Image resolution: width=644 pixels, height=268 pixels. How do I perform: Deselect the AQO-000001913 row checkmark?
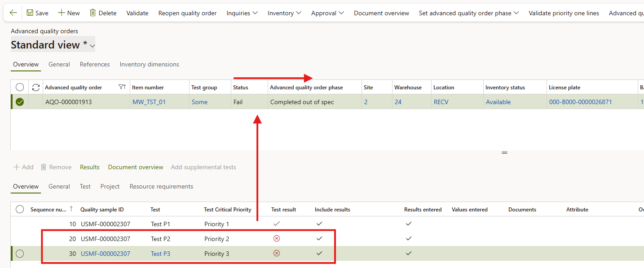click(20, 102)
